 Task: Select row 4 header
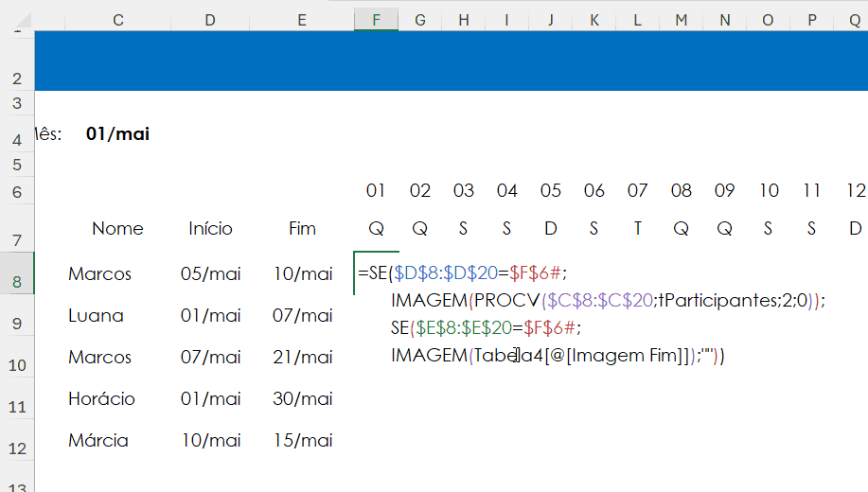pyautogui.click(x=17, y=134)
